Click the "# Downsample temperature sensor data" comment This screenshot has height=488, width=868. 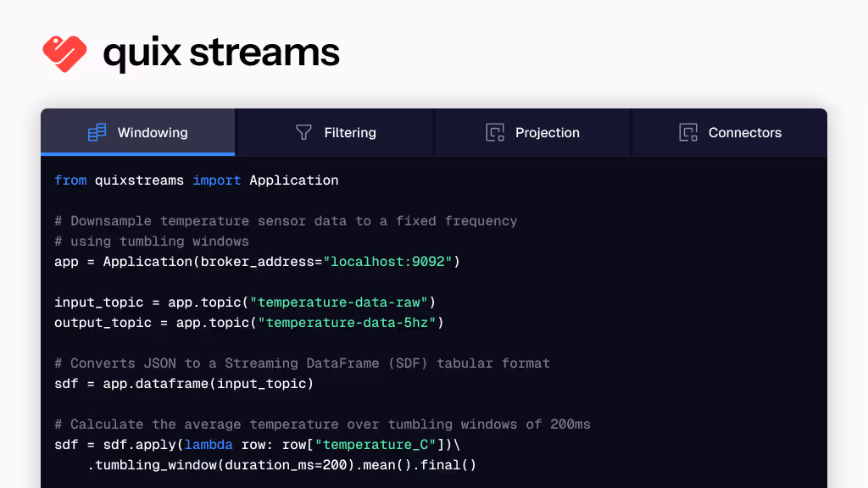286,221
